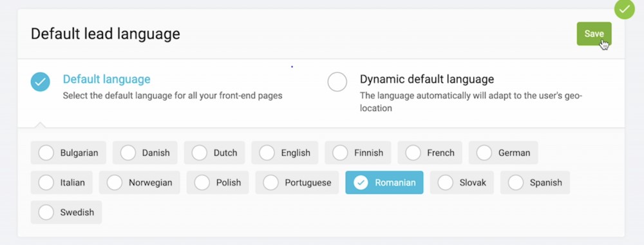Select Slovak as the default language

point(462,182)
